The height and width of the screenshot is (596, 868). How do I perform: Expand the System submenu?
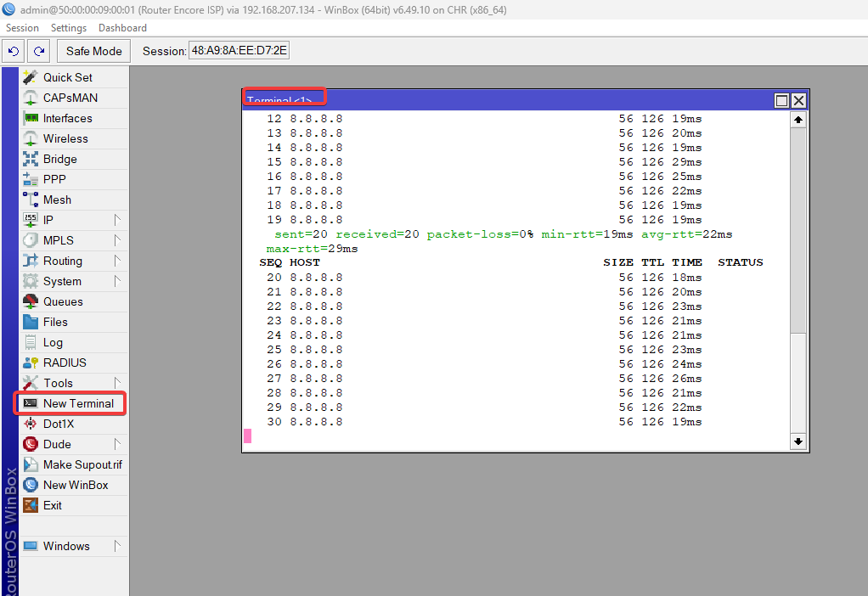tap(117, 281)
